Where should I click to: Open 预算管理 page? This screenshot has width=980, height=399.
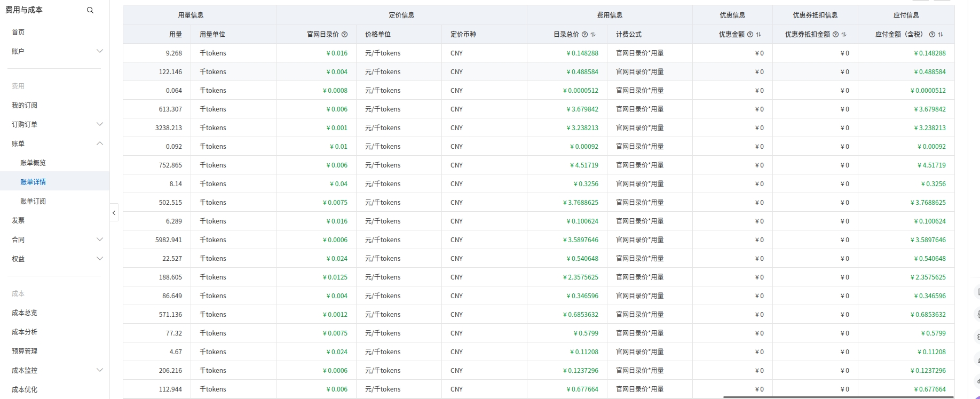pyautogui.click(x=25, y=351)
